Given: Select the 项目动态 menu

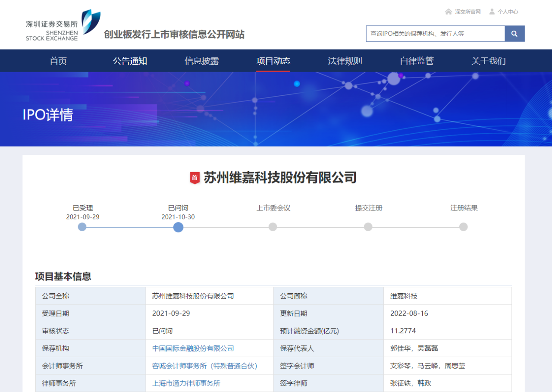Looking at the screenshot, I should [273, 61].
